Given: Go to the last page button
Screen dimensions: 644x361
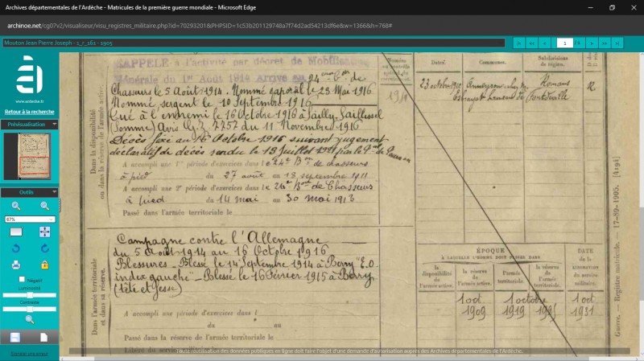Looking at the screenshot, I should pos(617,43).
